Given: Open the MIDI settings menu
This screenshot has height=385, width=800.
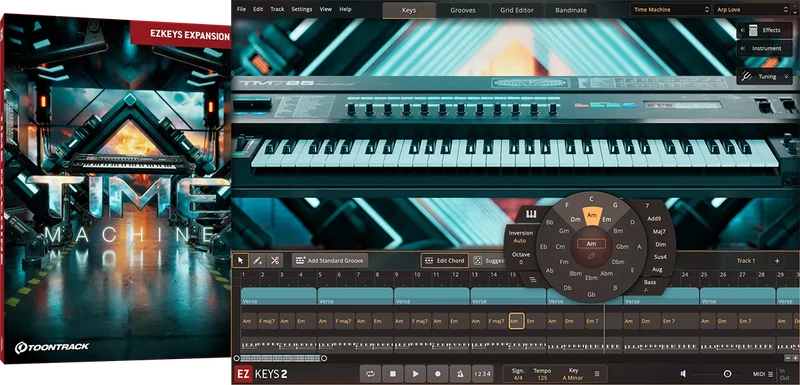Looking at the screenshot, I should [x=763, y=374].
